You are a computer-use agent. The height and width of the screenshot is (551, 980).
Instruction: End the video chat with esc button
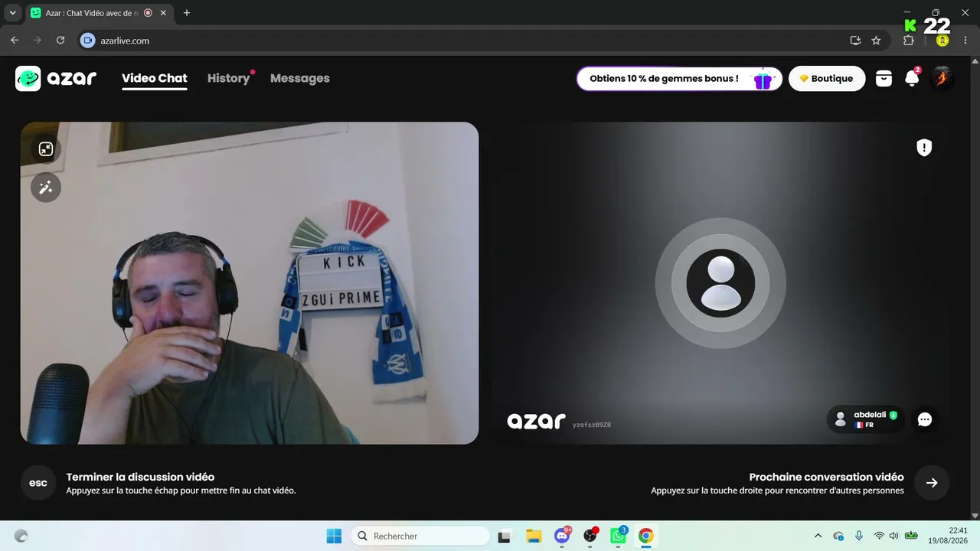(x=38, y=483)
